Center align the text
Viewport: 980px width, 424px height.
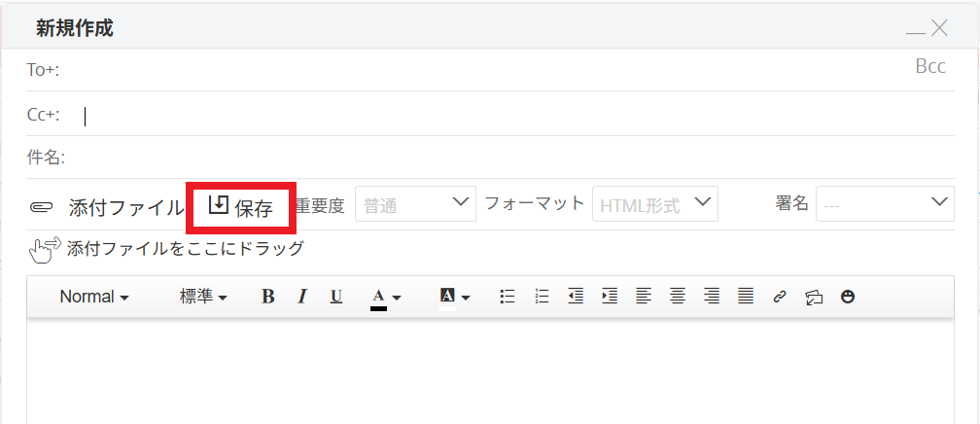(678, 297)
